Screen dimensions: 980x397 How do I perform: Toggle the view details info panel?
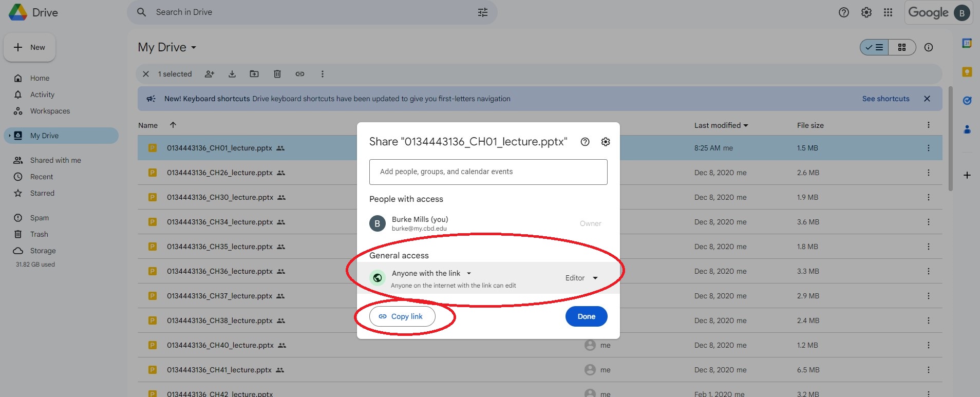929,47
